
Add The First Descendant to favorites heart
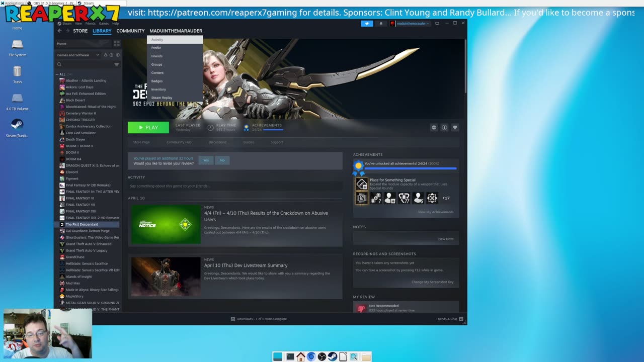point(455,128)
